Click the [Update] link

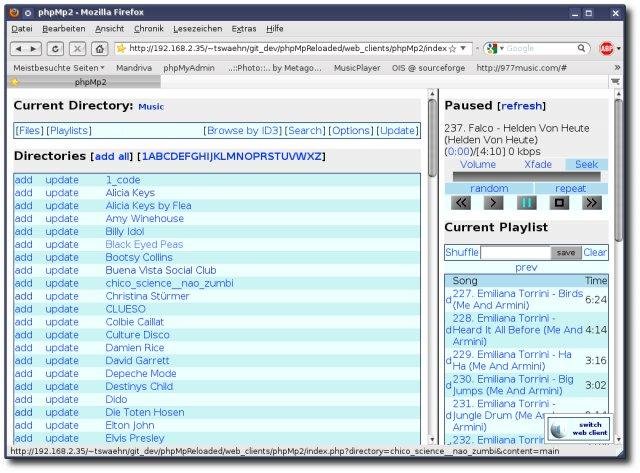pyautogui.click(x=398, y=131)
